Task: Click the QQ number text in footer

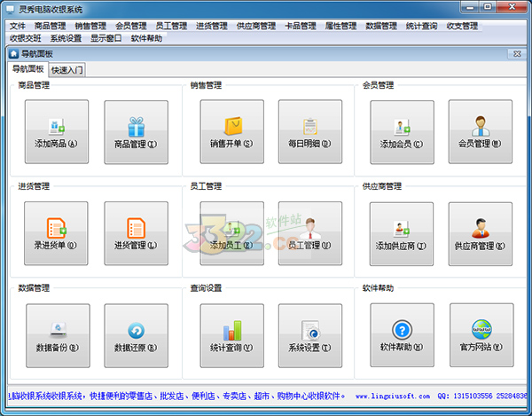Action: (x=481, y=396)
